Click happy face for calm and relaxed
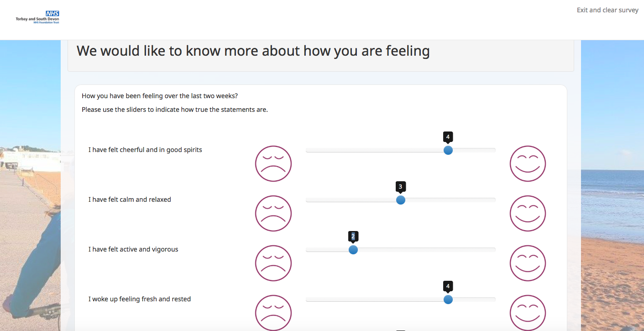 coord(528,213)
